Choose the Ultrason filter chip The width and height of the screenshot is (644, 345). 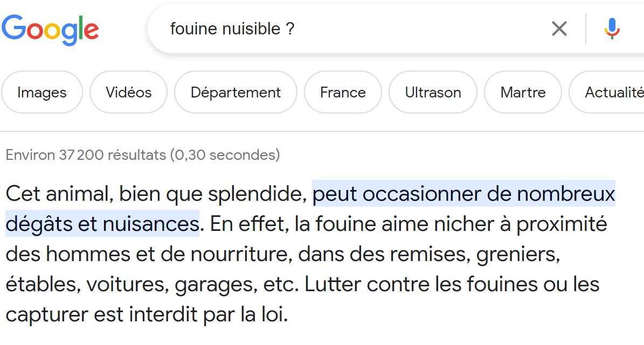433,92
